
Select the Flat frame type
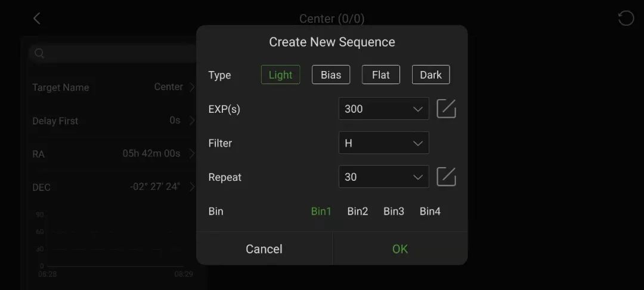coord(380,75)
